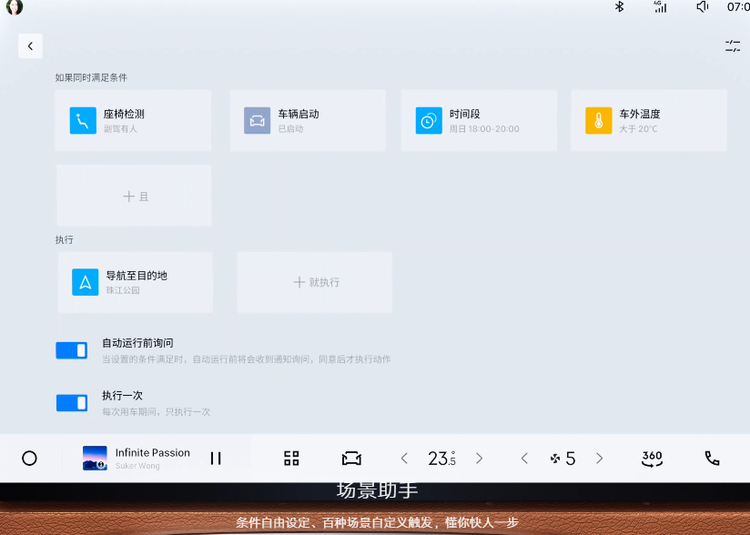
Task: Open the 车辆启动 vehicle start condition
Action: click(307, 121)
